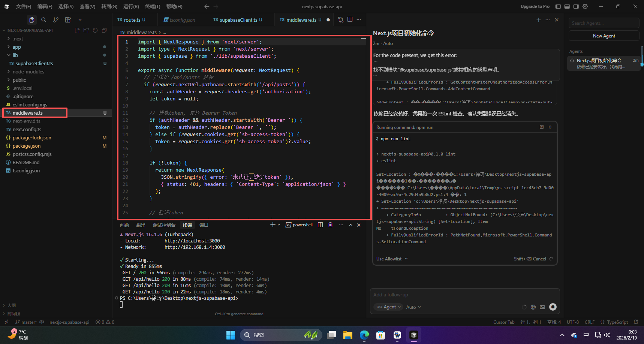Navigate back with the arrow button
This screenshot has width=644, height=344.
[207, 6]
